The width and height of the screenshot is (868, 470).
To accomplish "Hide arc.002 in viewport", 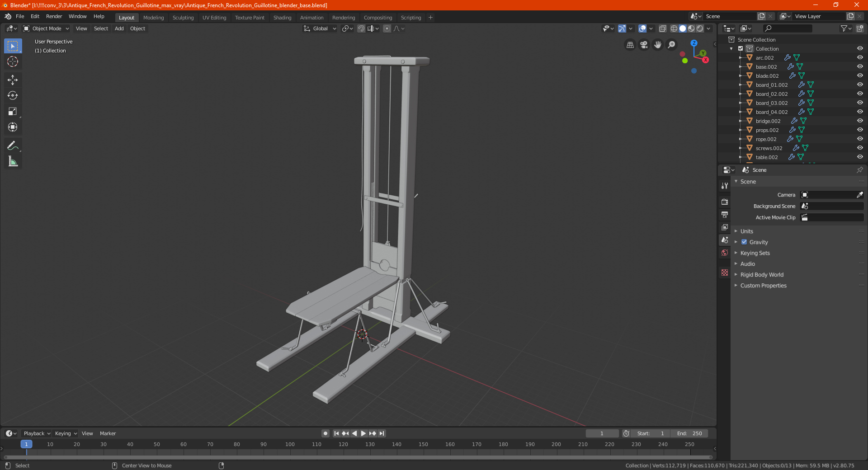I will (860, 57).
